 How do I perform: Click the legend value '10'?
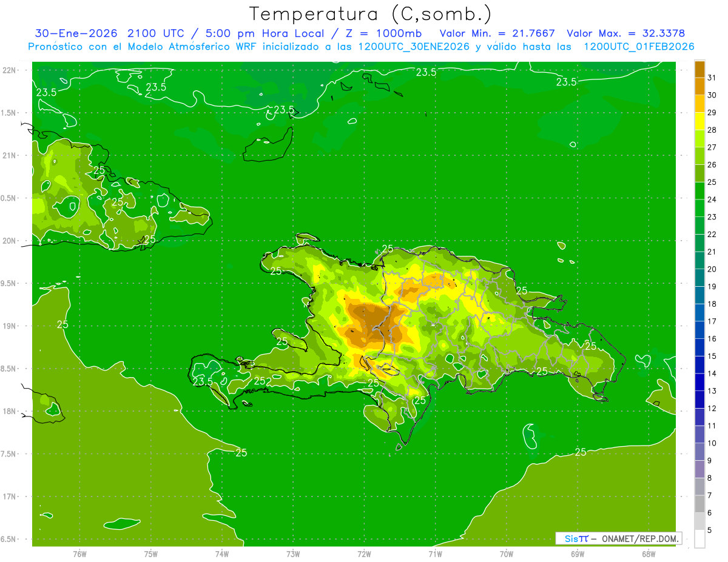click(712, 443)
